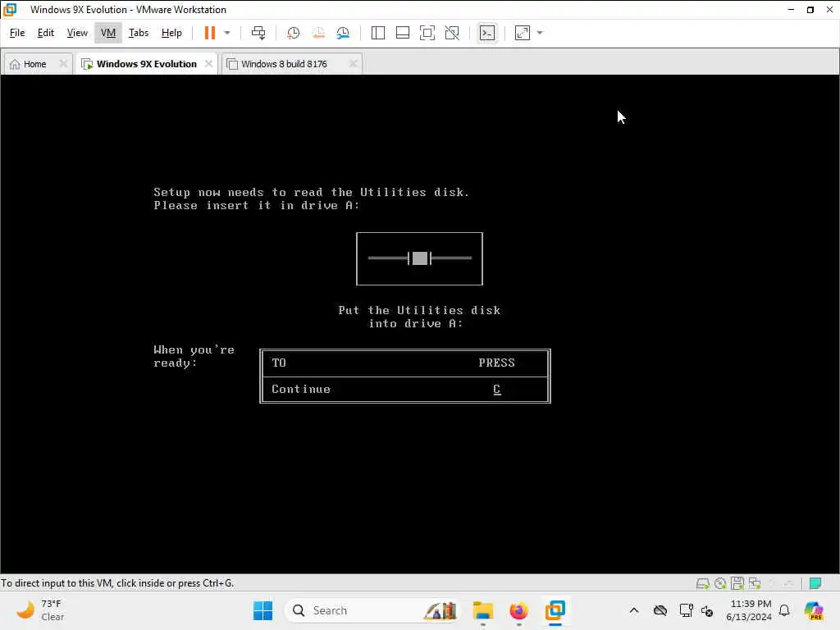Open the console view button
The image size is (840, 630).
tap(487, 33)
